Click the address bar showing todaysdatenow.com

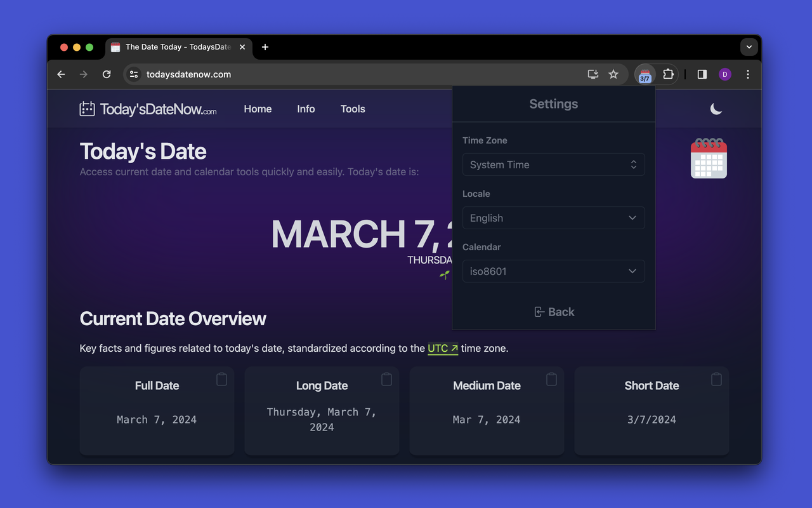click(355, 74)
